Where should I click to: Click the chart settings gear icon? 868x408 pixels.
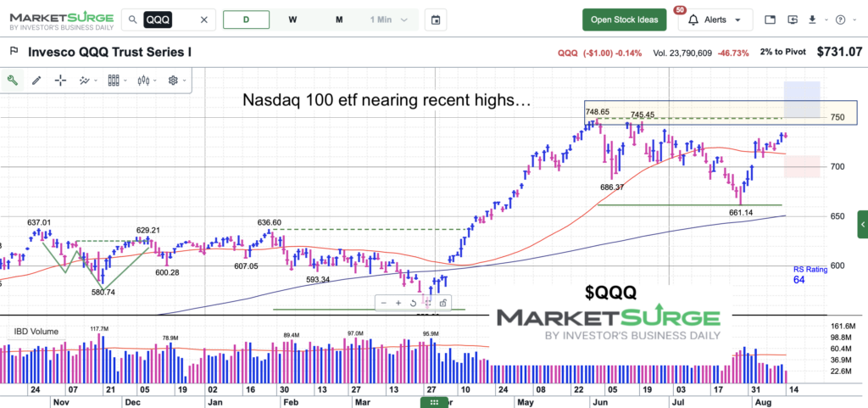pos(173,81)
